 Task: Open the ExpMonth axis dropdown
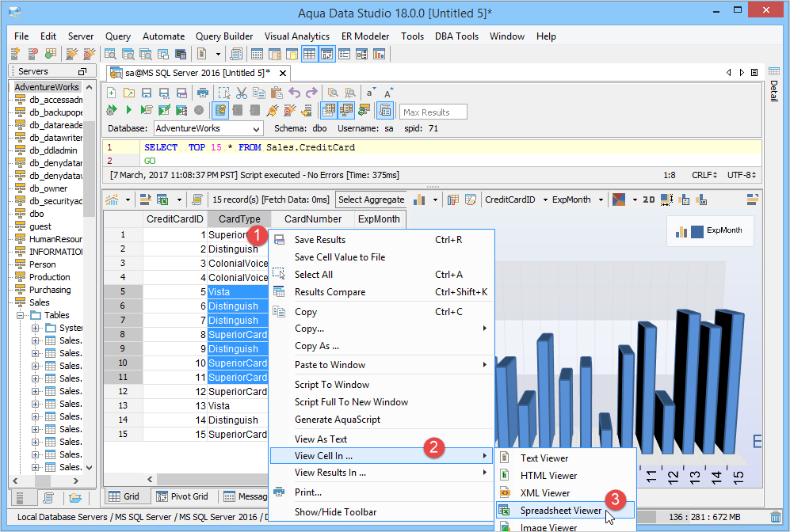(600, 200)
